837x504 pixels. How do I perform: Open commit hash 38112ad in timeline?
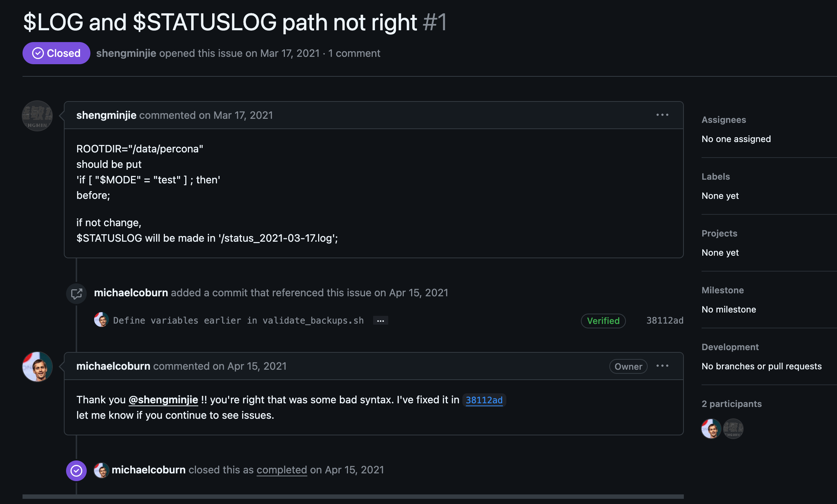(665, 320)
